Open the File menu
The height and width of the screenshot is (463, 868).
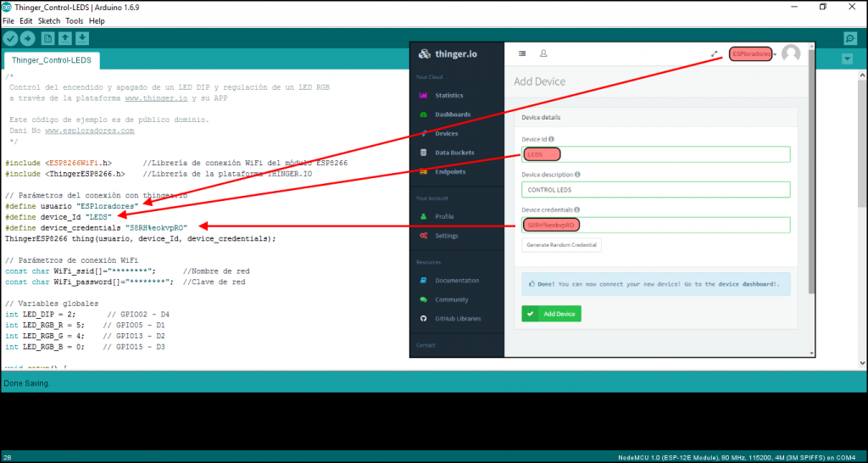click(8, 21)
